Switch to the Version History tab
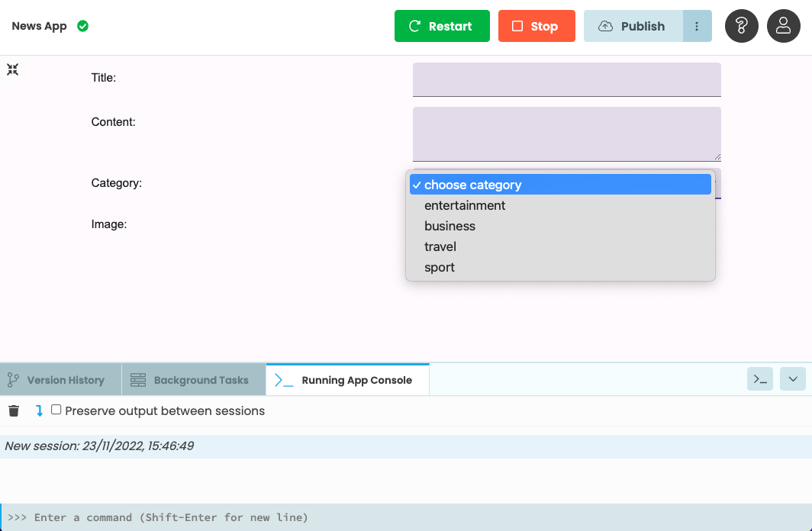This screenshot has height=531, width=812. coord(65,379)
